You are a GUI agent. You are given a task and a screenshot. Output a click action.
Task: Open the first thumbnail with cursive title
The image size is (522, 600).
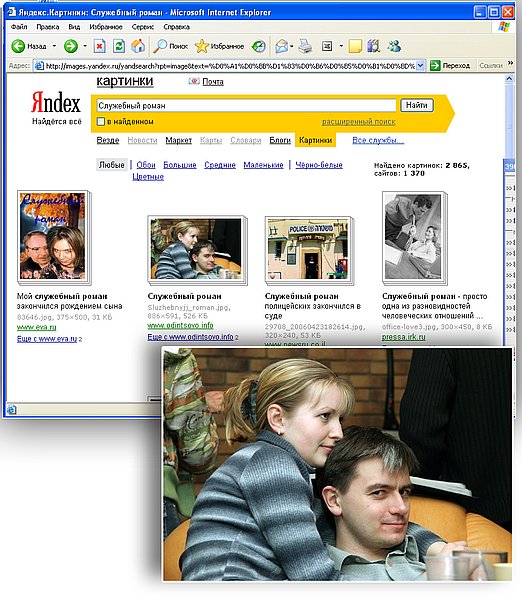coord(54,237)
